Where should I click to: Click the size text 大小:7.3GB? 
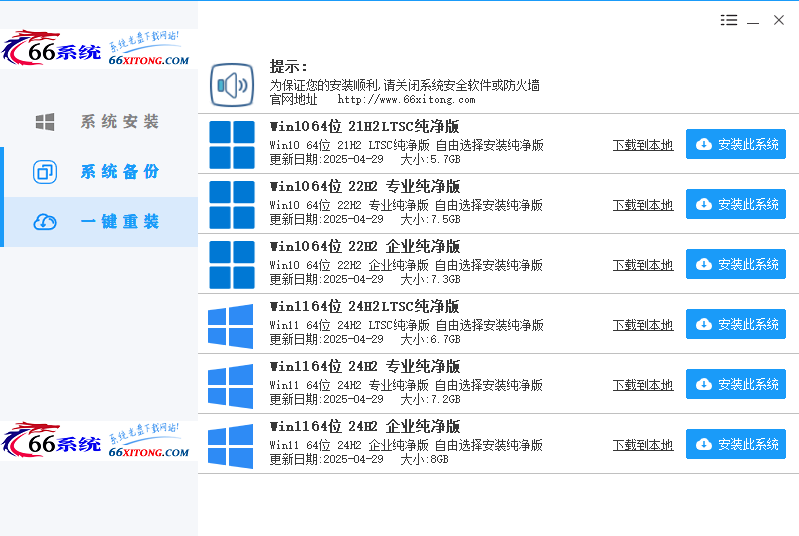(x=431, y=280)
